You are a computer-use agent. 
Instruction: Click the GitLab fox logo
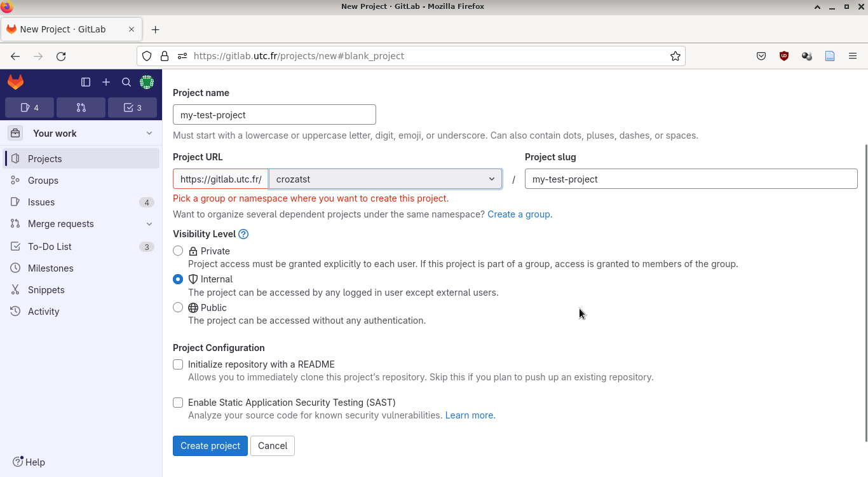tap(16, 82)
